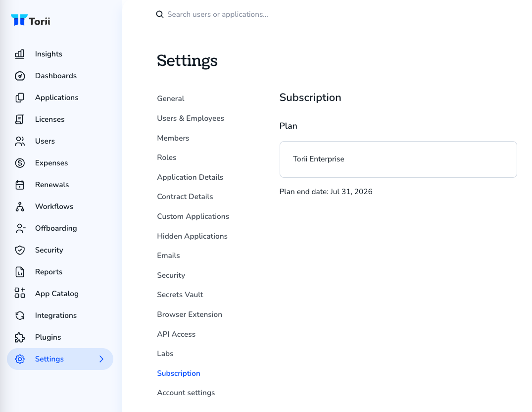Select API Access settings
The height and width of the screenshot is (412, 532).
point(176,334)
